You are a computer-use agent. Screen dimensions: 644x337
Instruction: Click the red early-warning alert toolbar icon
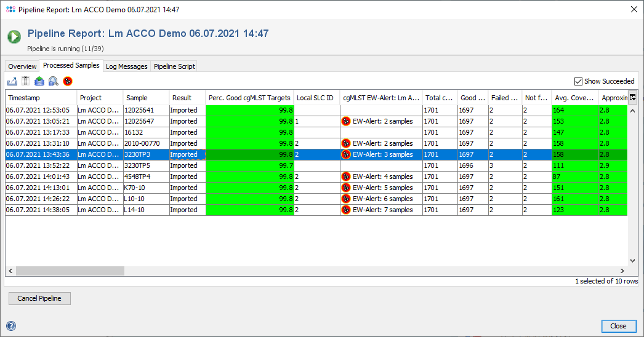click(68, 81)
